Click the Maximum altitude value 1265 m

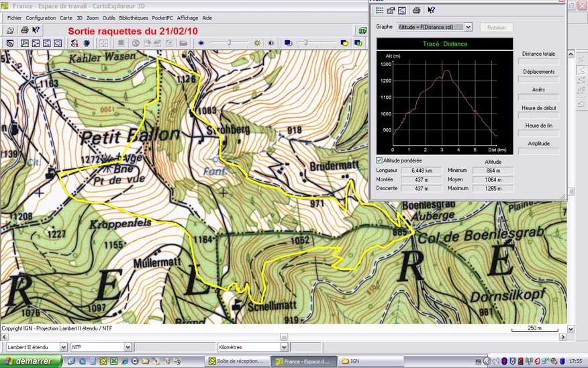pos(493,188)
